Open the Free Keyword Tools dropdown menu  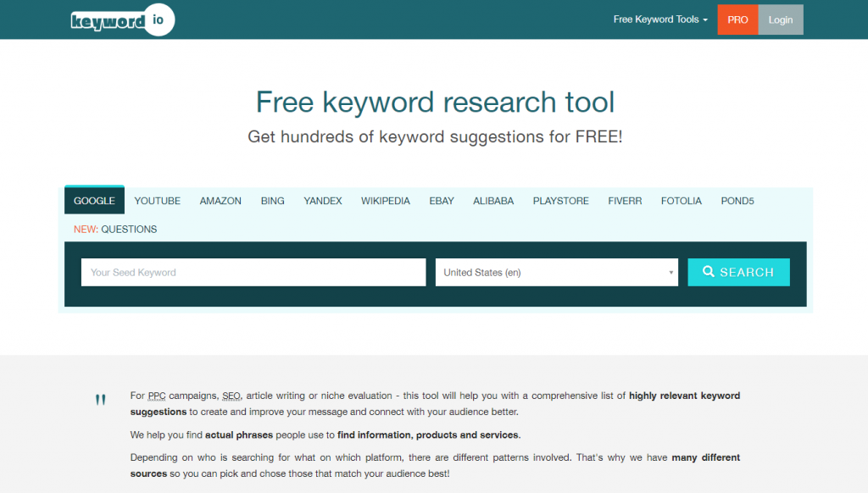[660, 19]
